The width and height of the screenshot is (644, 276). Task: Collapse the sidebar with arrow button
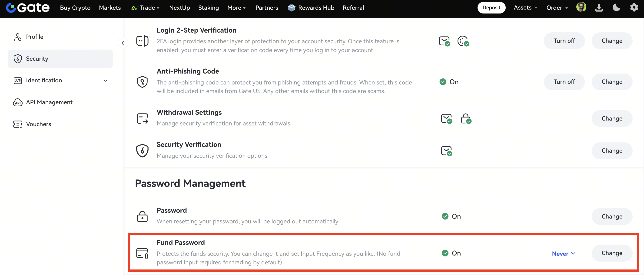point(123,43)
